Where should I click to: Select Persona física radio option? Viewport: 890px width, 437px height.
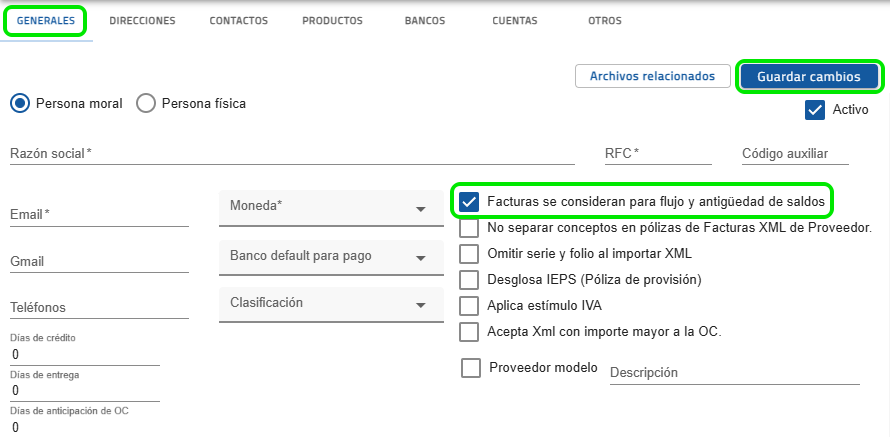146,103
